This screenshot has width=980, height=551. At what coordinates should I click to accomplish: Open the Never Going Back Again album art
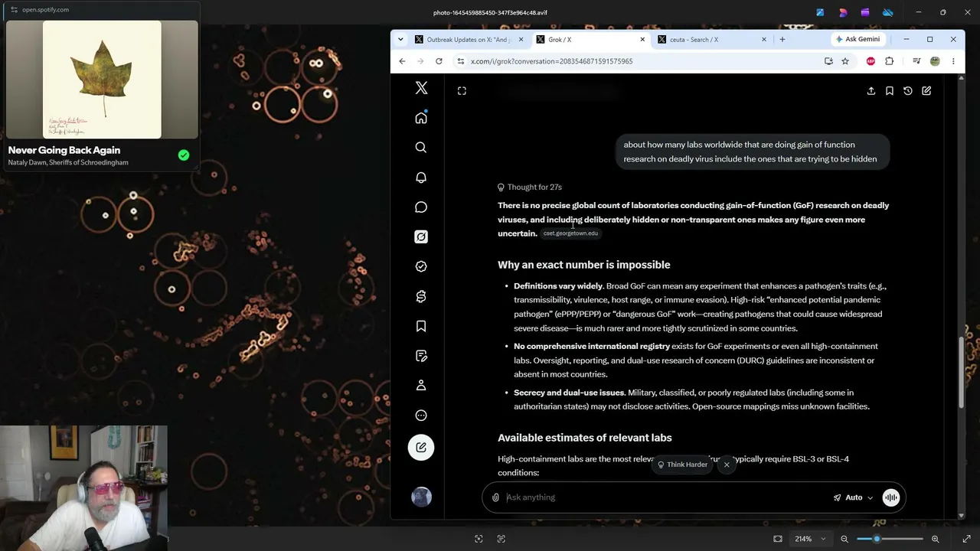102,80
